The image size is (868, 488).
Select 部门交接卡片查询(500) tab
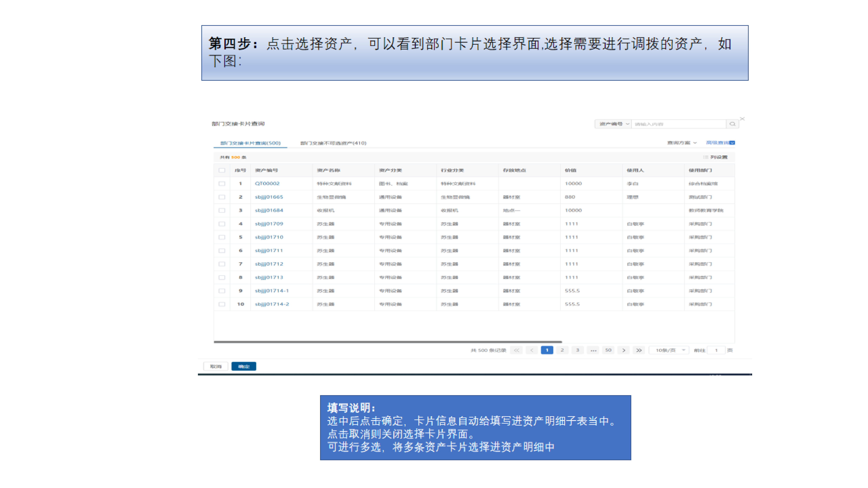point(250,143)
